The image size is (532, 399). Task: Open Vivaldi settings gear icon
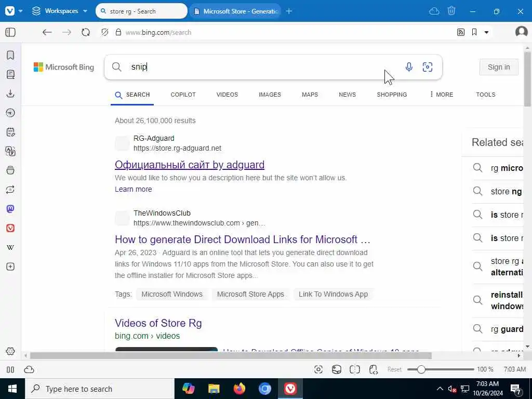pyautogui.click(x=10, y=351)
